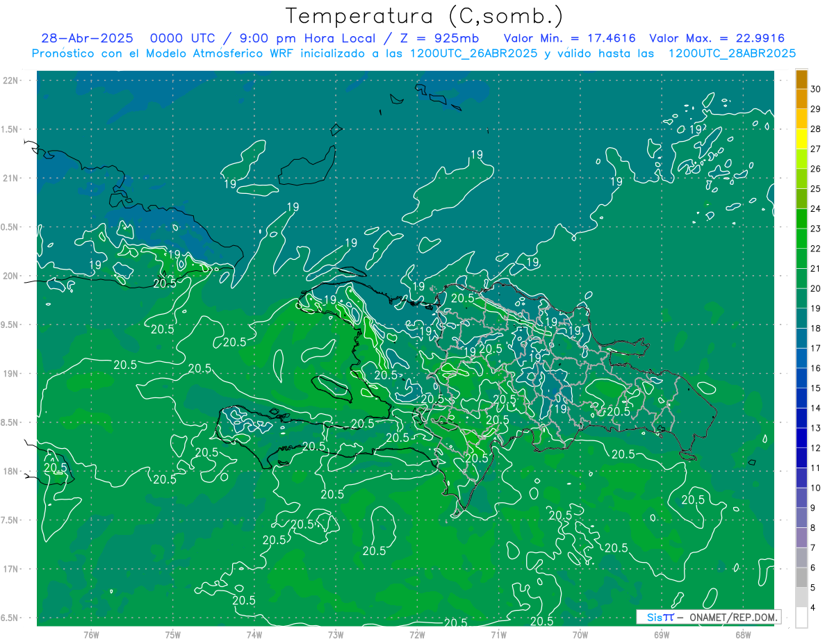
Task: Click the '28' label on the color scale
Action: (x=816, y=129)
